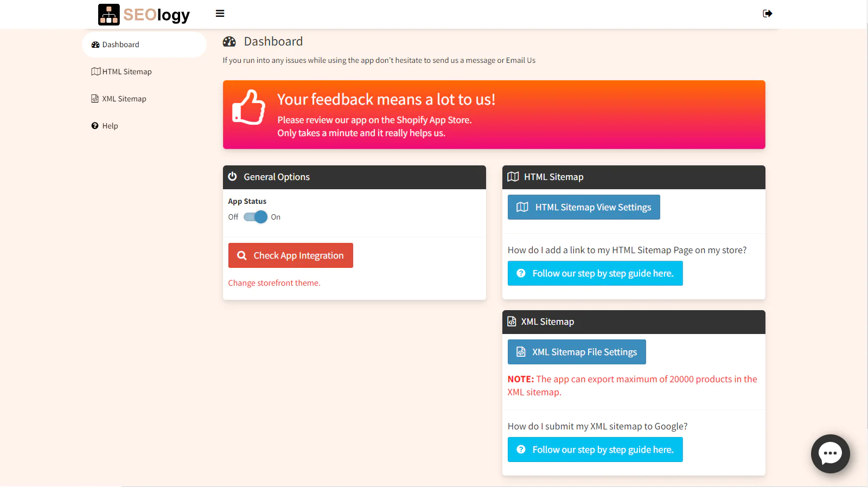Click the 'Off' label beside App Status toggle
The width and height of the screenshot is (868, 488).
click(233, 217)
